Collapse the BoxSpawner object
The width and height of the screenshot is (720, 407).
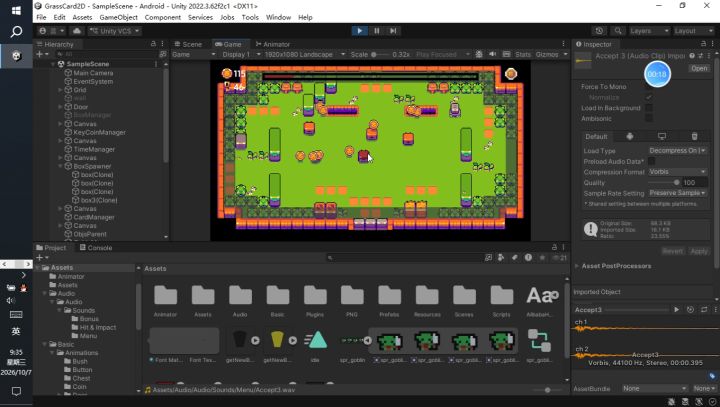[x=60, y=166]
